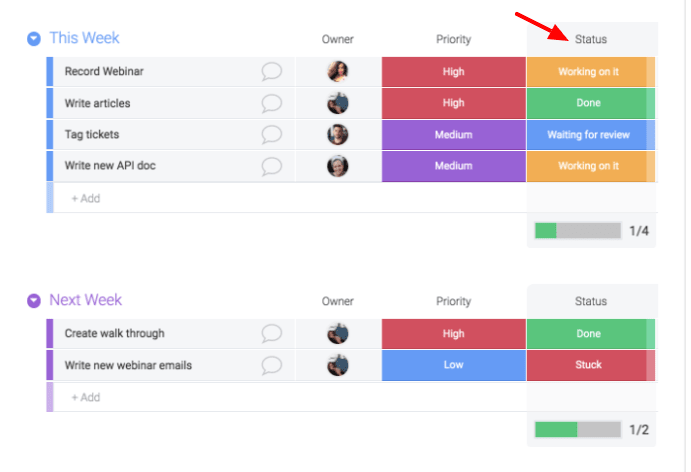Click the Priority column header in Next Week
The width and height of the screenshot is (691, 472).
[x=453, y=301]
